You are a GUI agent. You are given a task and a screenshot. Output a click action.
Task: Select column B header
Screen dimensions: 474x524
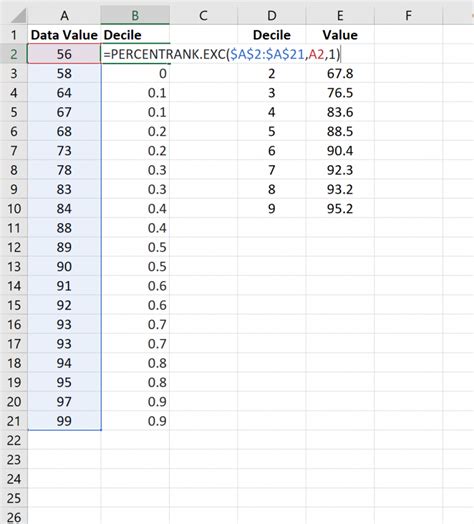[135, 16]
